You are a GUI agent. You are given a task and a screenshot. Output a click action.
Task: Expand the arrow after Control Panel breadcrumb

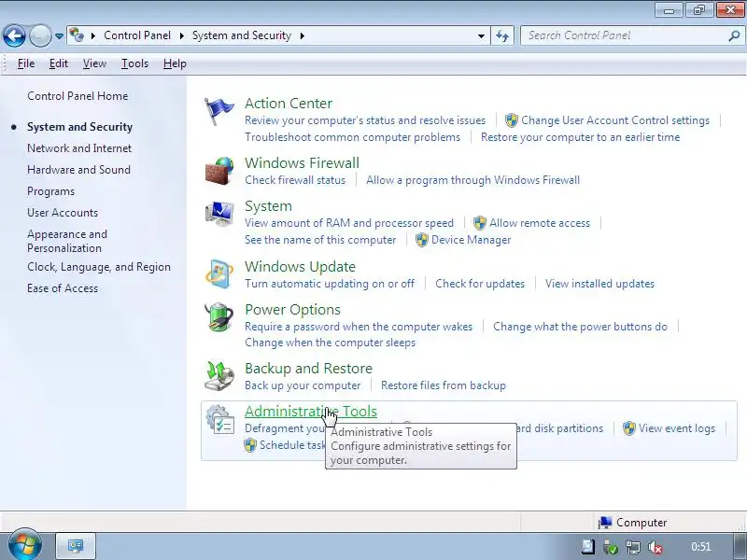[181, 35]
